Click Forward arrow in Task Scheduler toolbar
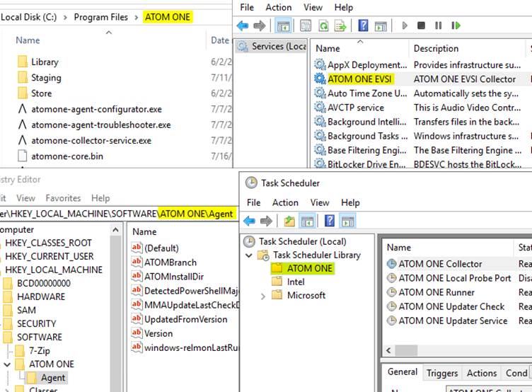The image size is (532, 392). 266,221
